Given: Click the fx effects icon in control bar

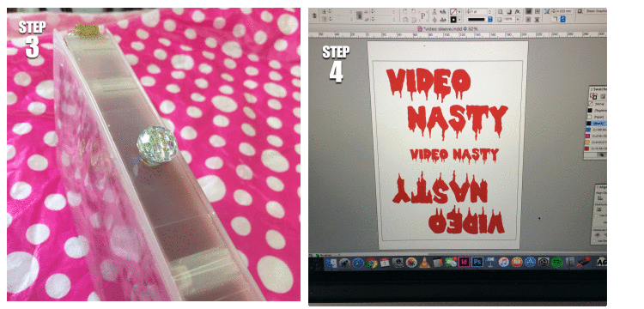Looking at the screenshot, I should tap(518, 11).
